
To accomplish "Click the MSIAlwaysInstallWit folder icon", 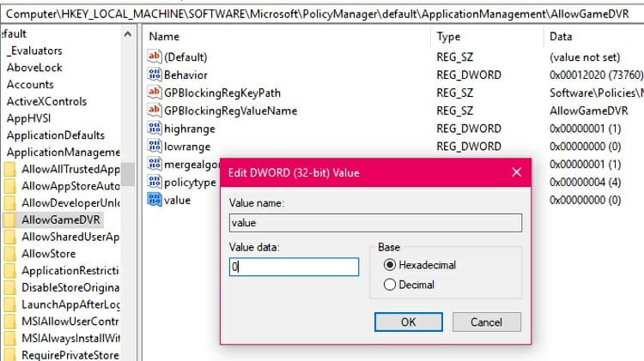I will (x=9, y=338).
